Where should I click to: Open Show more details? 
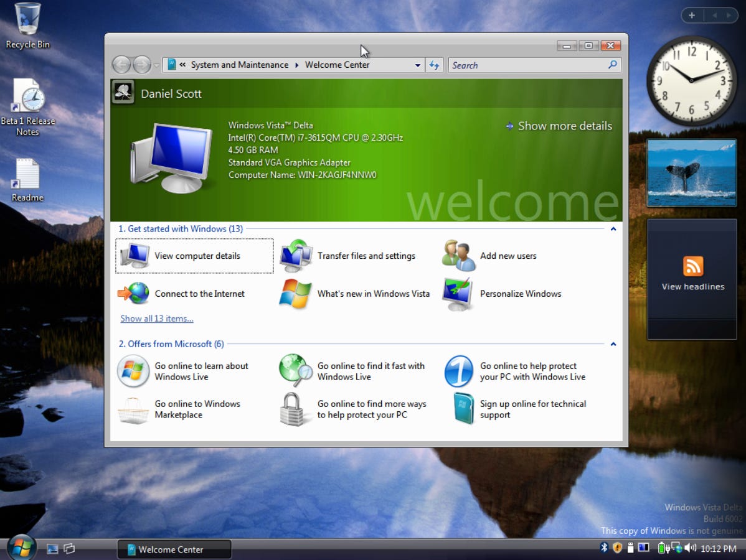point(564,126)
